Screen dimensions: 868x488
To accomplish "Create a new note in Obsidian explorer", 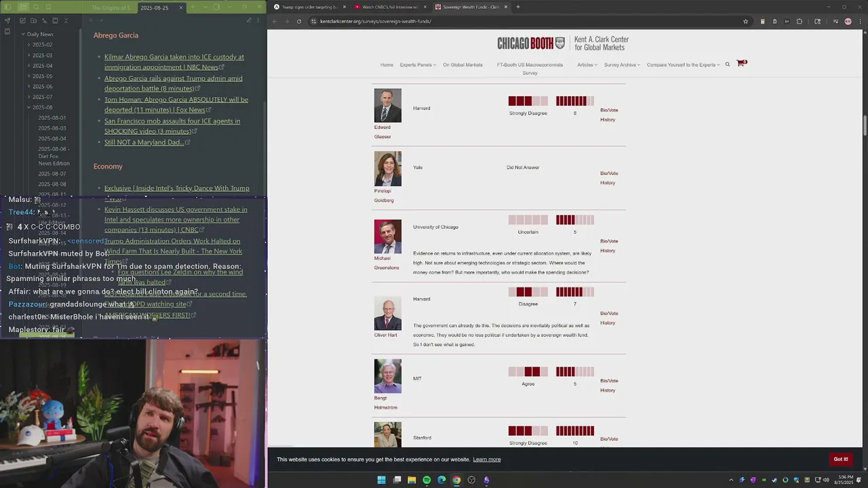I will click(x=22, y=20).
